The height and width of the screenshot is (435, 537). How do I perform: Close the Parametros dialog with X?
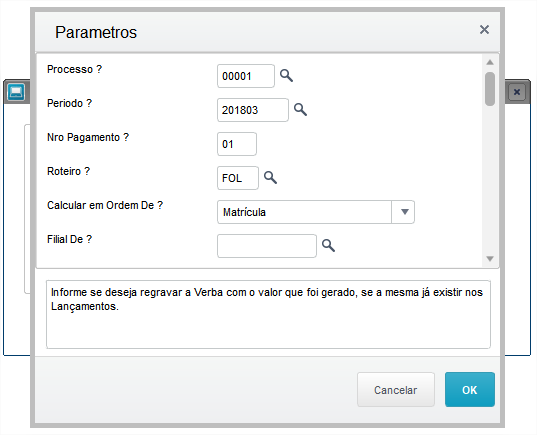click(484, 29)
